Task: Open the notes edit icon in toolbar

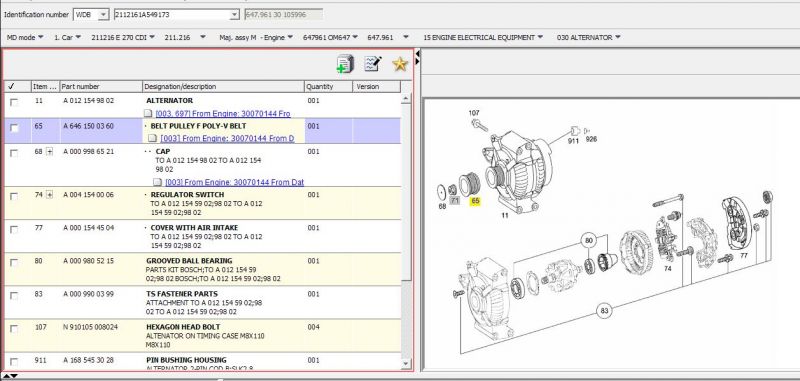Action: point(373,64)
